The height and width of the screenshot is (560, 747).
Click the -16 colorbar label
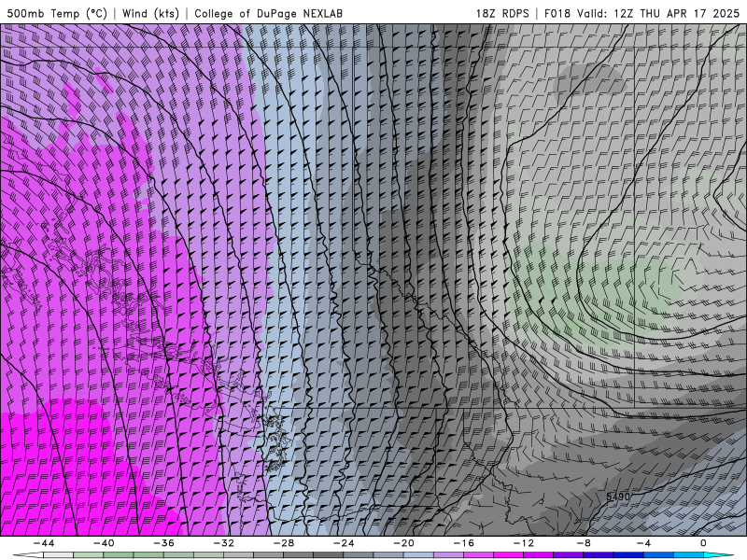coord(464,543)
